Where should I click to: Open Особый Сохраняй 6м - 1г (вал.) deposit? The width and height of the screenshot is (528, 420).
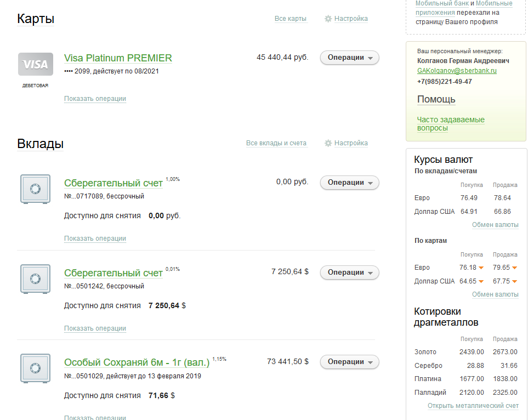click(137, 362)
